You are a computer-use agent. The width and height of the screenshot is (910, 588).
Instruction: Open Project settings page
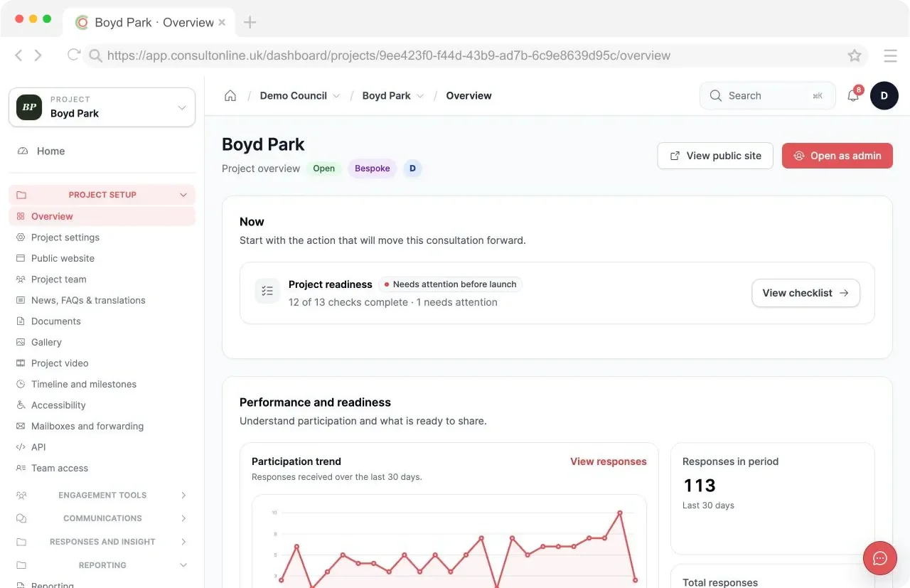point(102,237)
